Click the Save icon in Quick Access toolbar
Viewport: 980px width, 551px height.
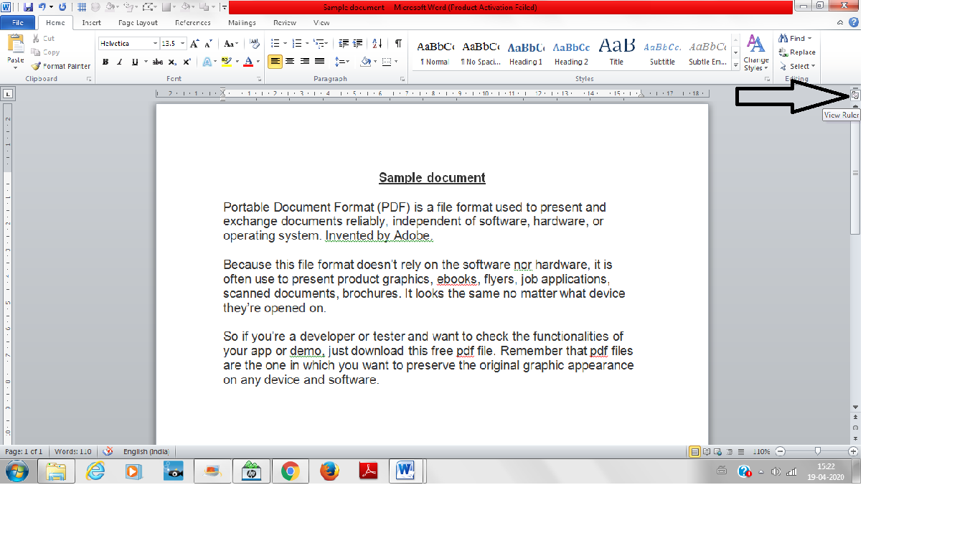28,7
